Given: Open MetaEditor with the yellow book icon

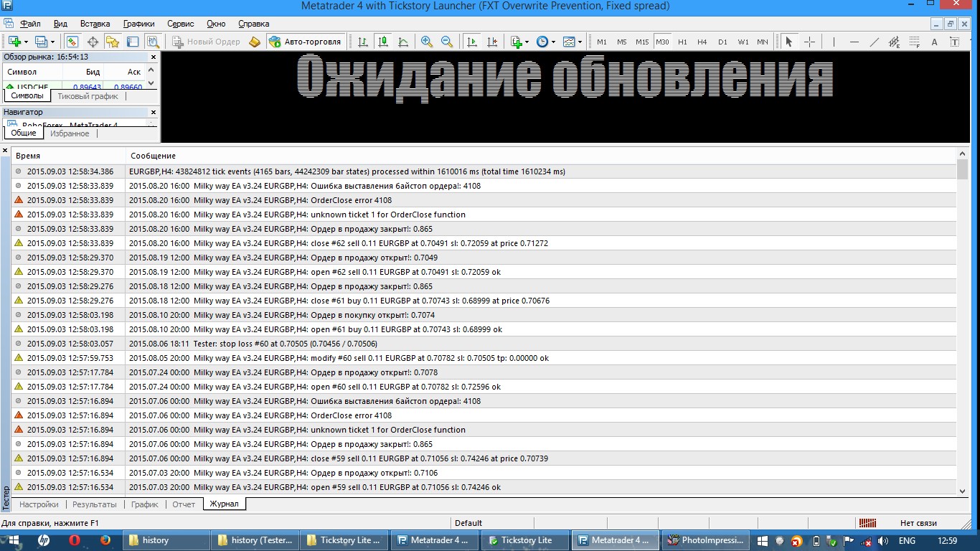Looking at the screenshot, I should (254, 42).
